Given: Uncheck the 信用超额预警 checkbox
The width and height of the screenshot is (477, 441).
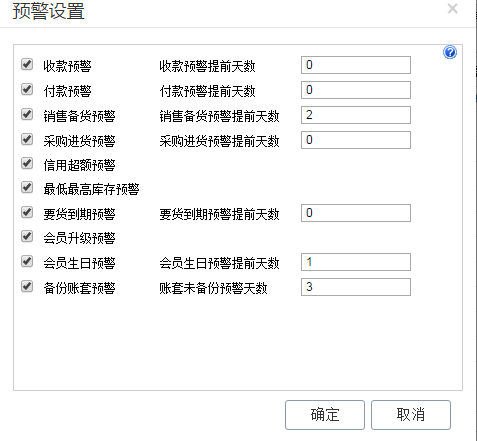Looking at the screenshot, I should pyautogui.click(x=27, y=163).
